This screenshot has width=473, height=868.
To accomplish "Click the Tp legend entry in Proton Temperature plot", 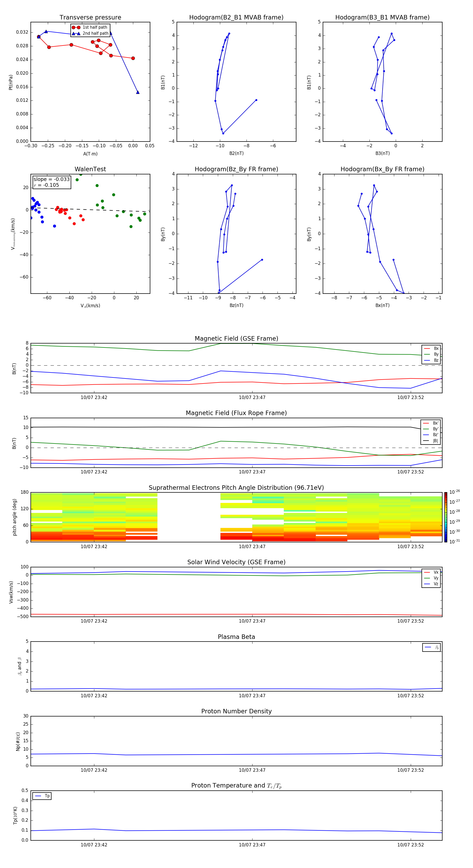I will point(42,796).
